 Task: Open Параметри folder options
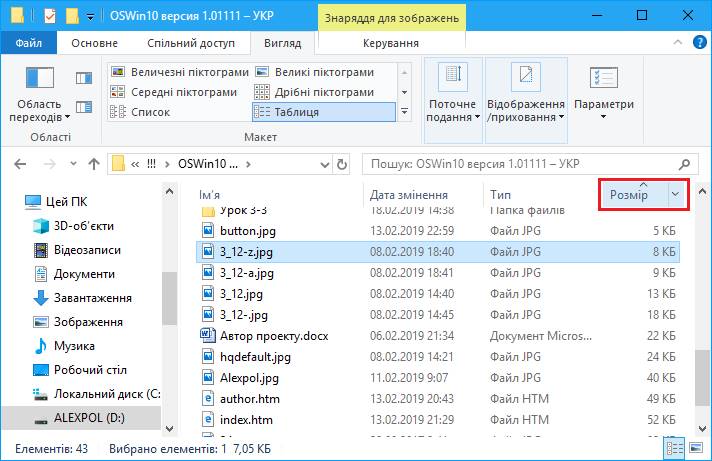tap(603, 93)
